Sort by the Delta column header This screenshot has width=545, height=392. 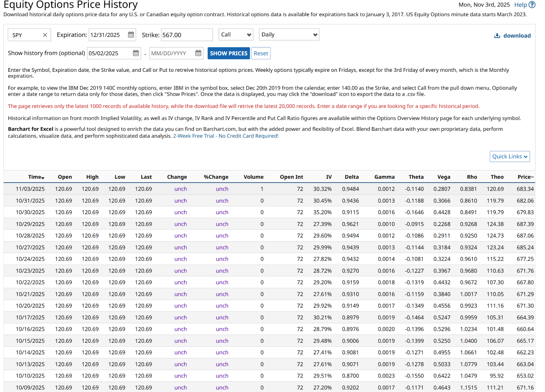pyautogui.click(x=352, y=177)
